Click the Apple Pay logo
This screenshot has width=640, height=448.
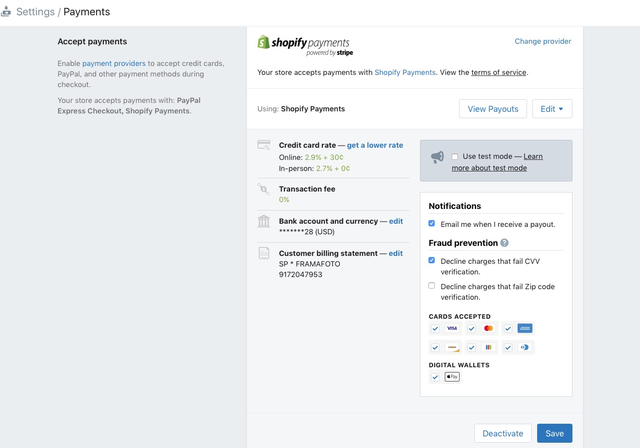(x=452, y=377)
